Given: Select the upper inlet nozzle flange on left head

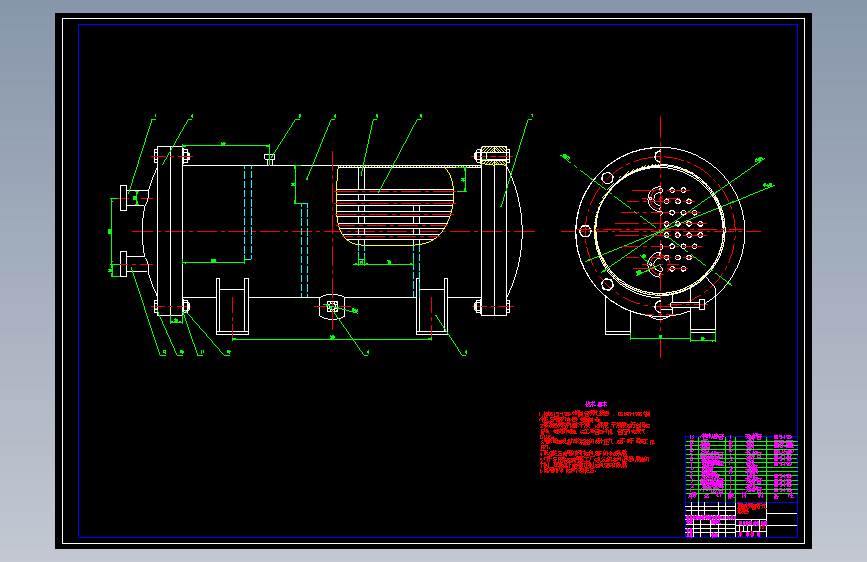Looking at the screenshot, I should pos(123,198).
